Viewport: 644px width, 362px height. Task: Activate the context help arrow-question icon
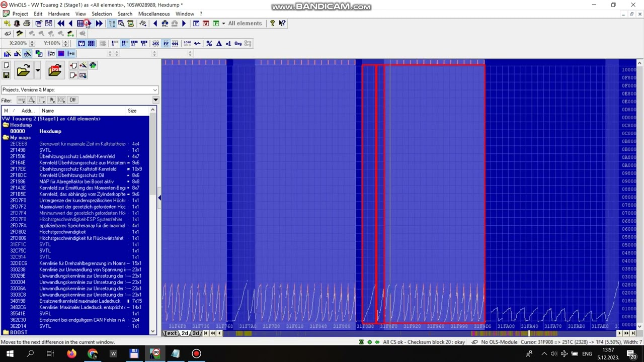[282, 24]
